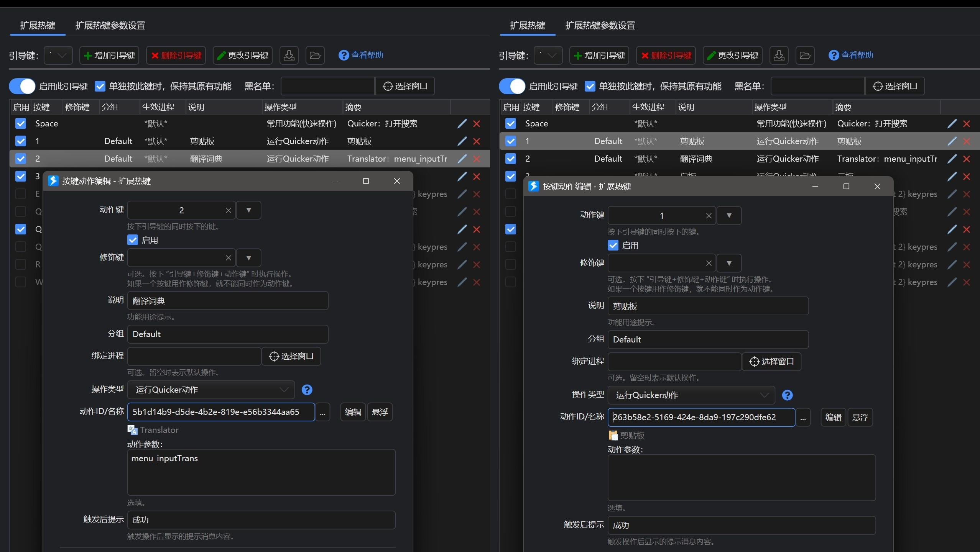Expand 修饰键 dropdown arrow in left dialog
Viewport: 980px width, 552px height.
(249, 258)
